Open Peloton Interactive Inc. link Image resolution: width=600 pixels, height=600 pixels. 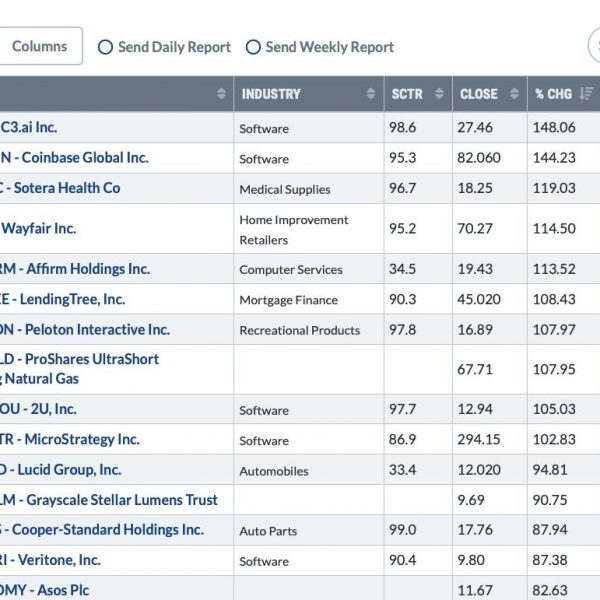tap(85, 329)
